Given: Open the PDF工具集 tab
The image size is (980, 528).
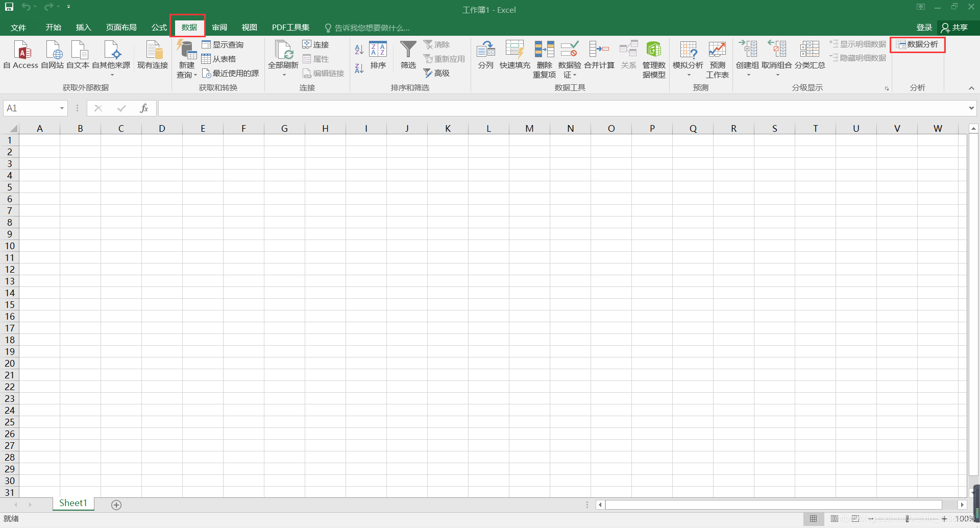Looking at the screenshot, I should pyautogui.click(x=290, y=28).
